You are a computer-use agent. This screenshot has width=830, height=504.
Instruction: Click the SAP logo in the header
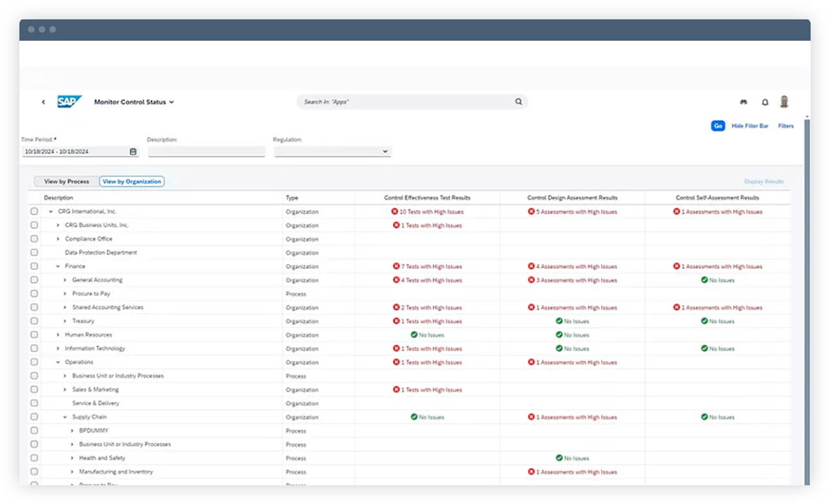point(69,101)
